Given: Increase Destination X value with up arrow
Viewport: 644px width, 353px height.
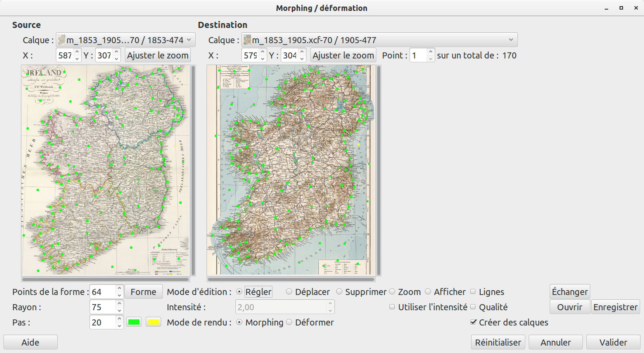Looking at the screenshot, I should (262, 52).
